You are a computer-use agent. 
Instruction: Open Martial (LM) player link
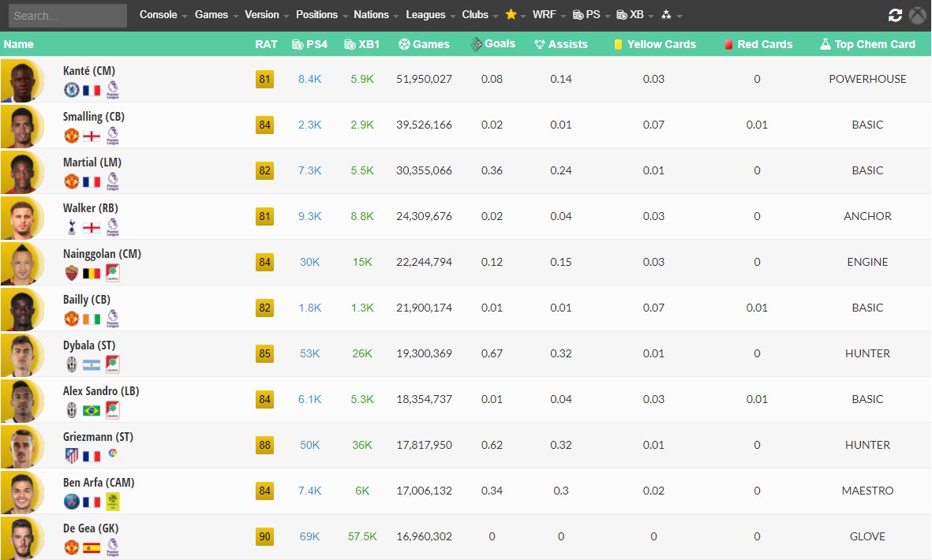pos(92,162)
